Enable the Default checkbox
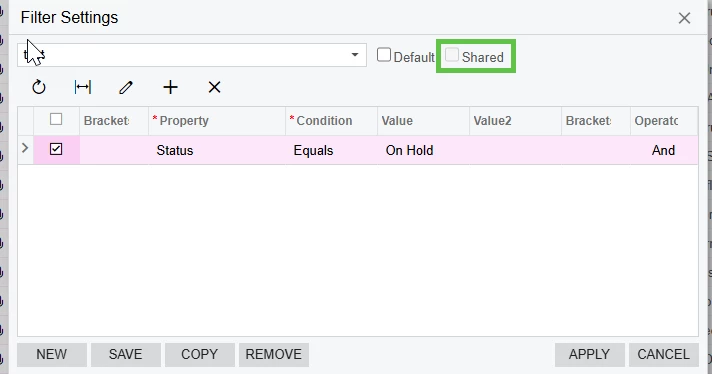 point(384,55)
